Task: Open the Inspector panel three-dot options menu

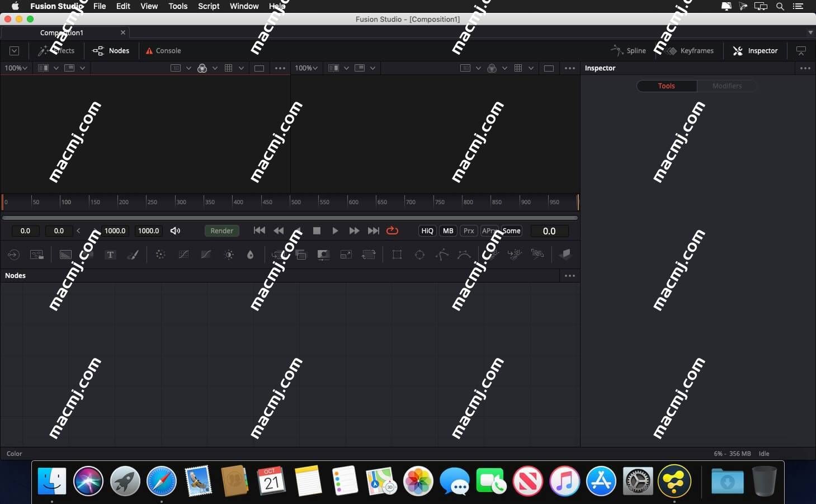Action: (x=805, y=68)
